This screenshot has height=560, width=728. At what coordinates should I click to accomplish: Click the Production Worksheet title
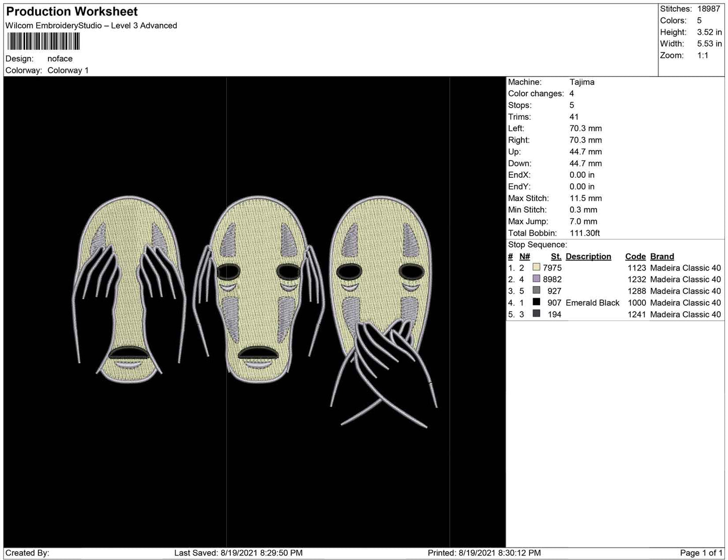[72, 12]
